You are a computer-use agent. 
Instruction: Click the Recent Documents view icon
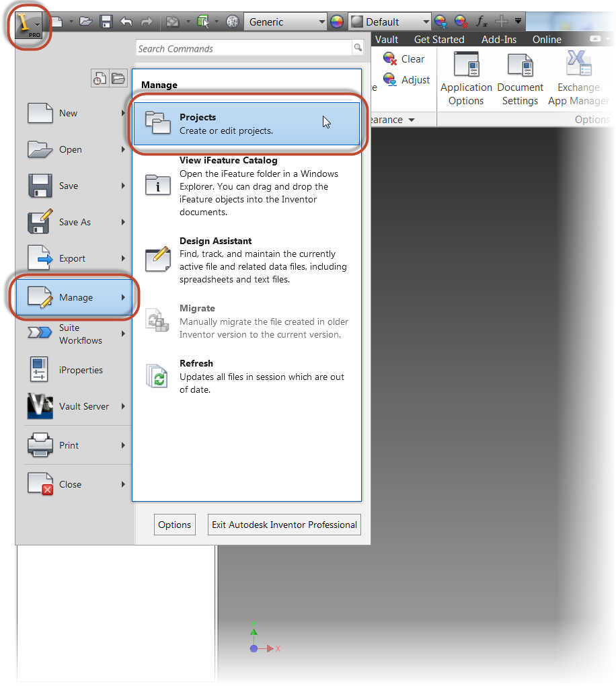pyautogui.click(x=100, y=78)
